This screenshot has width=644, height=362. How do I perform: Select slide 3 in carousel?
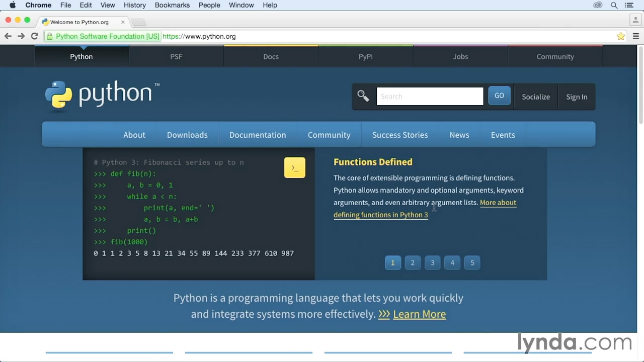pyautogui.click(x=432, y=262)
